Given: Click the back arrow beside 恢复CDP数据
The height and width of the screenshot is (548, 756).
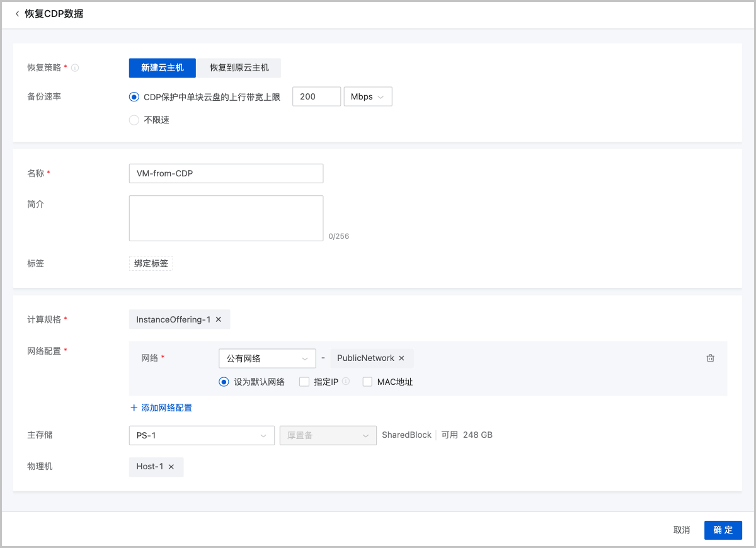Looking at the screenshot, I should tap(17, 14).
